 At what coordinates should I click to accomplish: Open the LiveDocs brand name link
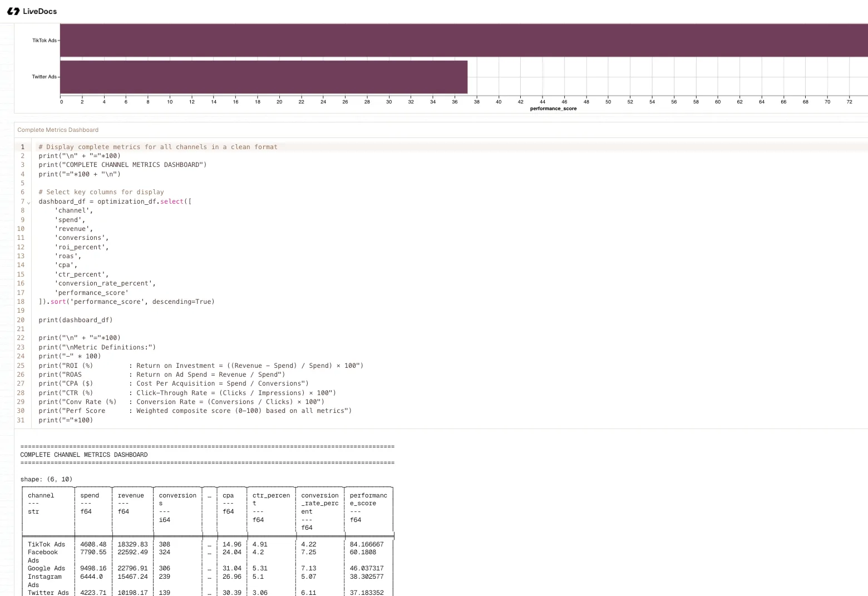click(x=40, y=11)
